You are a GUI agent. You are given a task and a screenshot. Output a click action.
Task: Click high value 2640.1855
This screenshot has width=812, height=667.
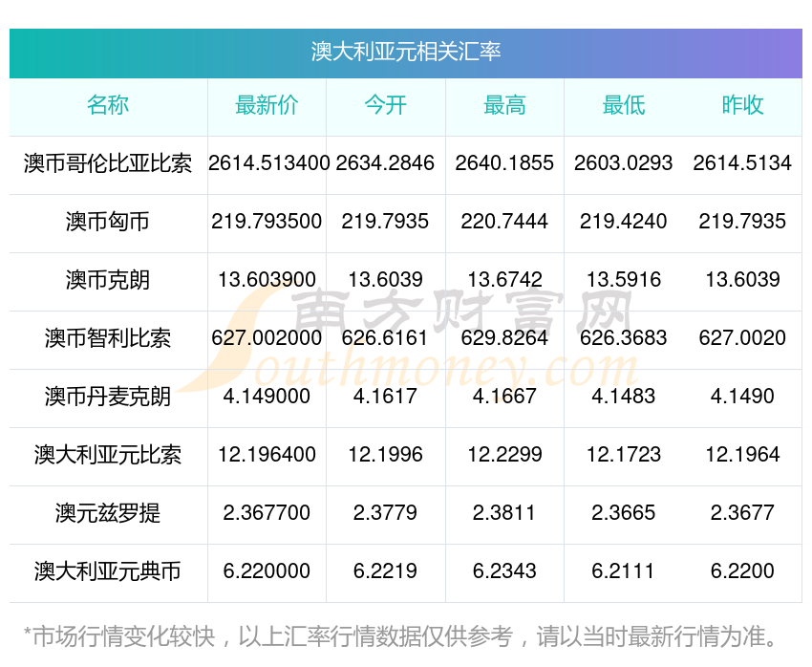[x=504, y=163]
